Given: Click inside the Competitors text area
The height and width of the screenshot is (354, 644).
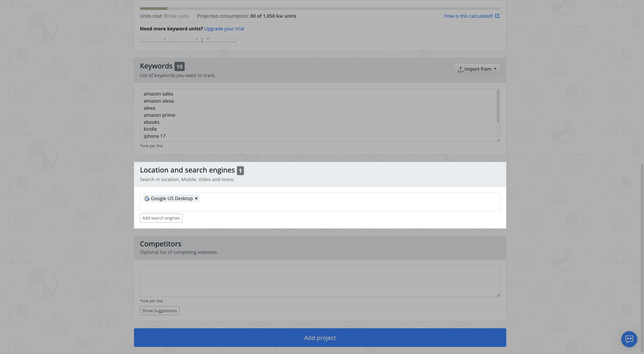Looking at the screenshot, I should click(x=320, y=281).
